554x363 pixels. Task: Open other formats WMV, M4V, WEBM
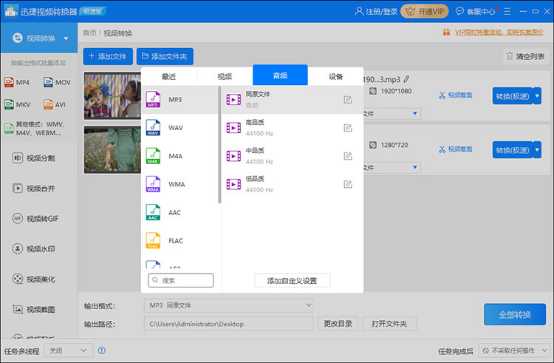(x=35, y=128)
